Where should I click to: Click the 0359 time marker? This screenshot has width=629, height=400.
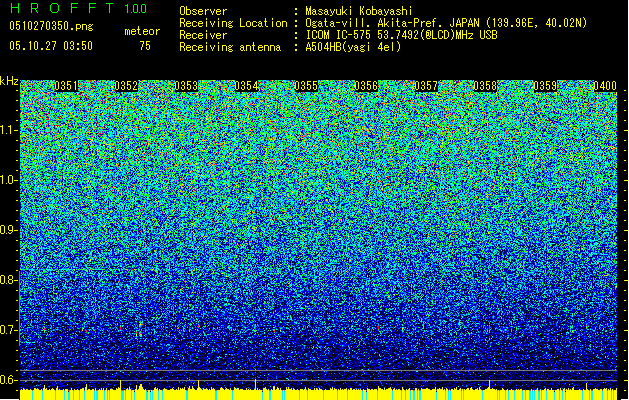(x=546, y=86)
